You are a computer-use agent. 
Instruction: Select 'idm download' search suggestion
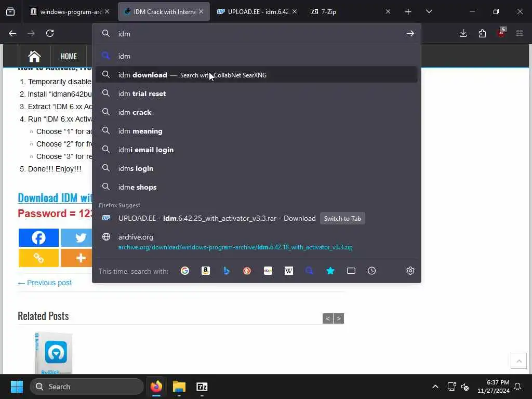[x=257, y=75]
